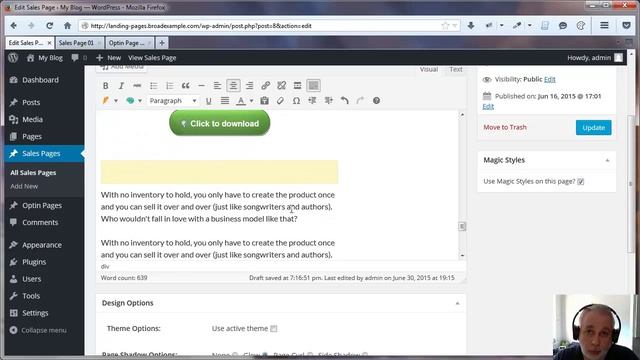Undo the last edit
This screenshot has height=360, width=640.
point(344,101)
